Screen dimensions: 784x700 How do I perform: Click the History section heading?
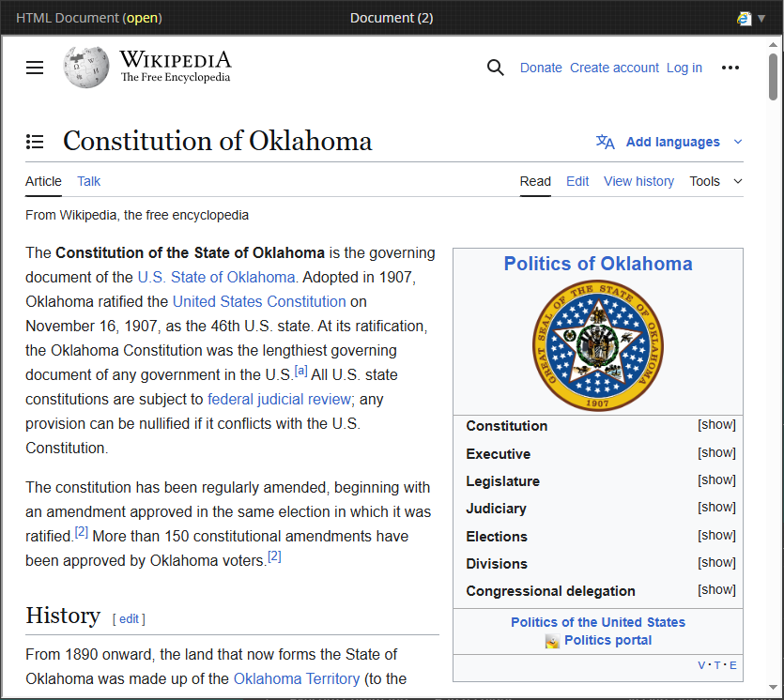click(63, 616)
